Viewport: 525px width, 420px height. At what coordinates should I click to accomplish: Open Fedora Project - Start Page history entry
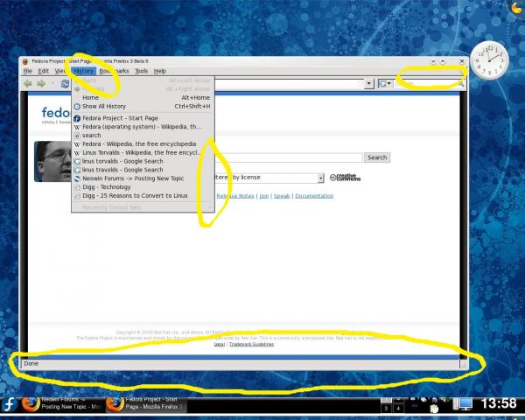143,118
